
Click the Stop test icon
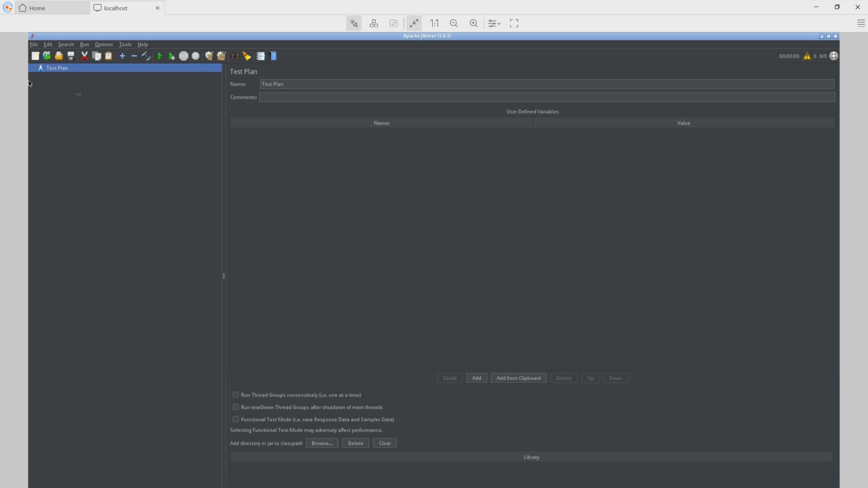(x=183, y=56)
